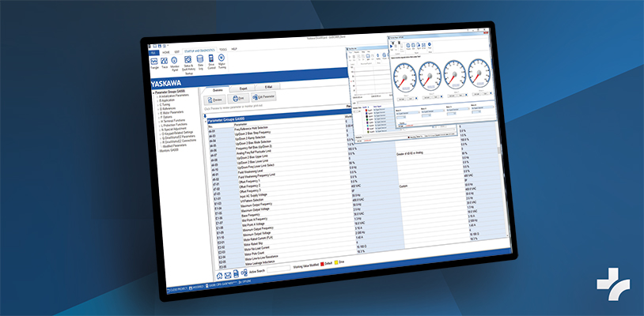Expand F Options tree node
644x316 pixels.
pyautogui.click(x=158, y=118)
